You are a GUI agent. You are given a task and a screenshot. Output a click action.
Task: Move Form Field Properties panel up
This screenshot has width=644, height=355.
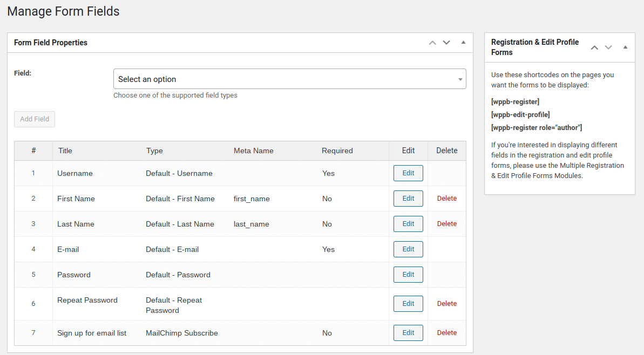click(432, 43)
